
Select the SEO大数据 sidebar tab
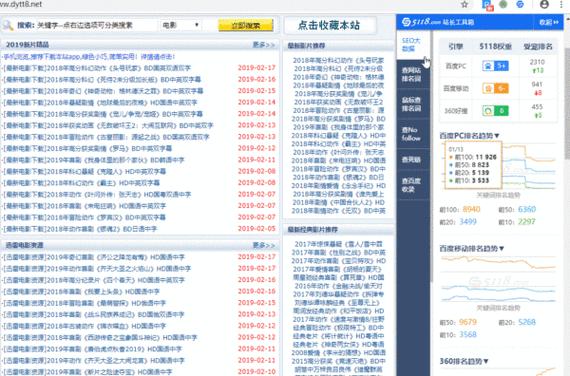412,45
